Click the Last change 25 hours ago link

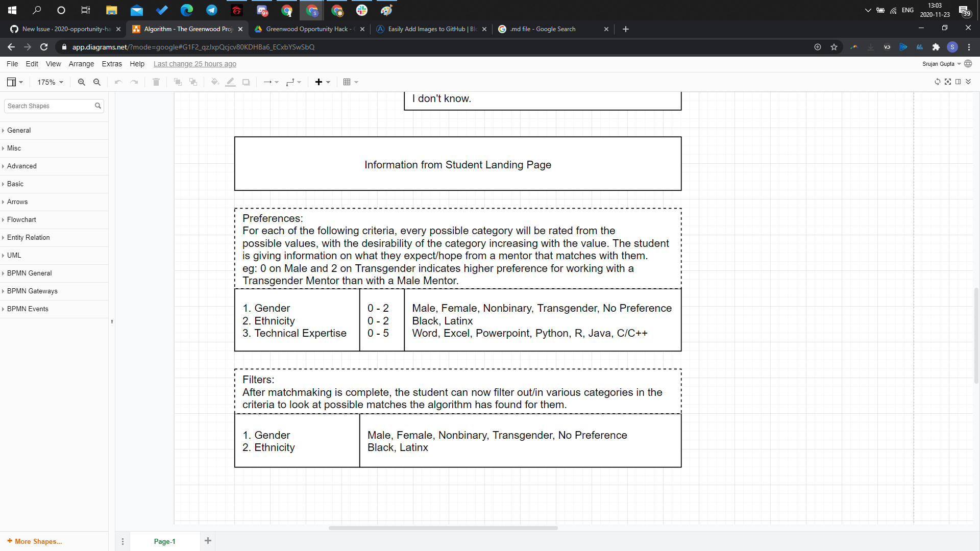194,64
